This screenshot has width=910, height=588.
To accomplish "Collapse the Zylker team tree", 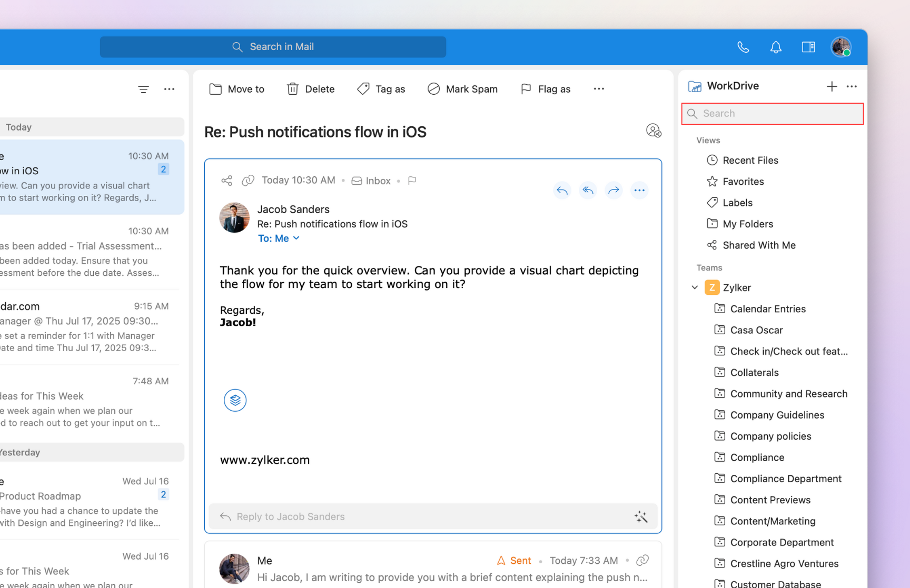I will tap(695, 287).
